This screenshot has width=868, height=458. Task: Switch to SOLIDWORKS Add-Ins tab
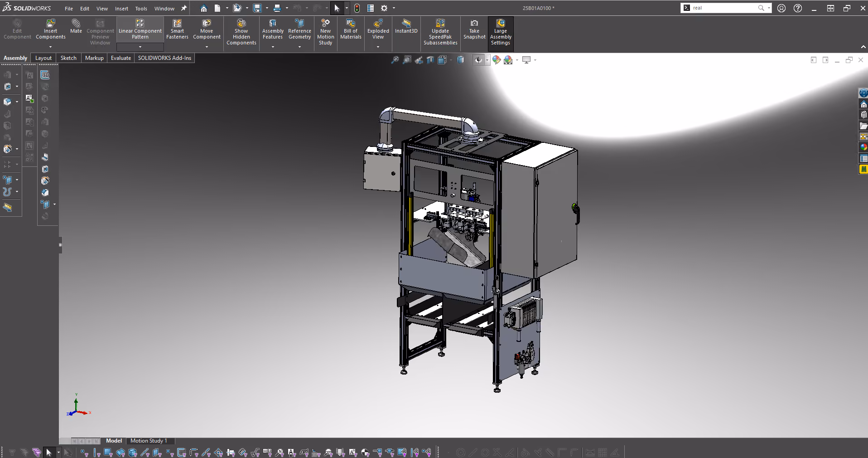pyautogui.click(x=164, y=58)
